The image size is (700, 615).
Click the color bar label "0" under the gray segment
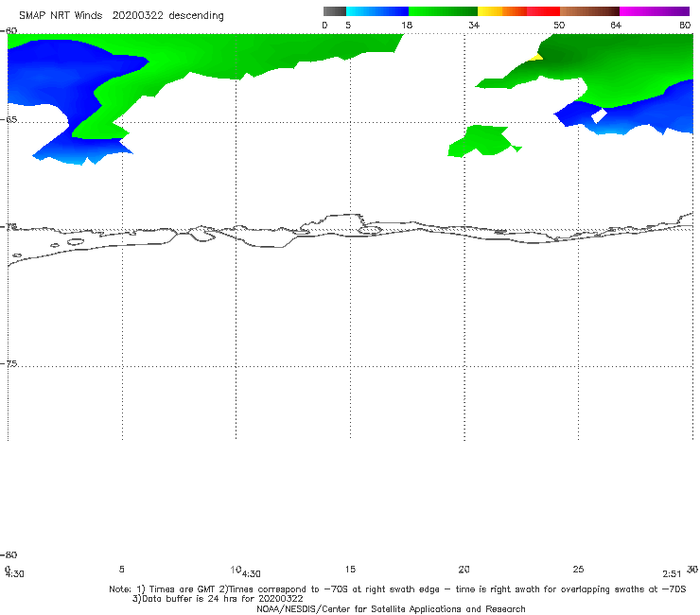[x=324, y=26]
